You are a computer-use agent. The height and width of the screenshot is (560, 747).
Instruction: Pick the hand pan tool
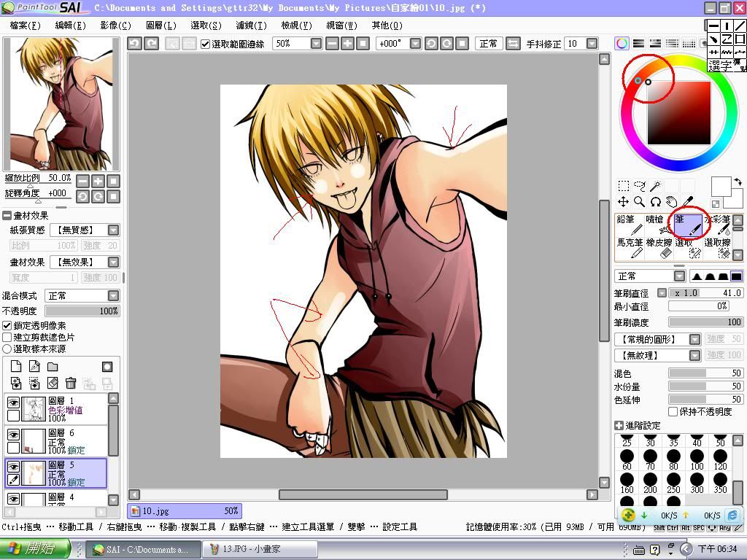tap(672, 202)
